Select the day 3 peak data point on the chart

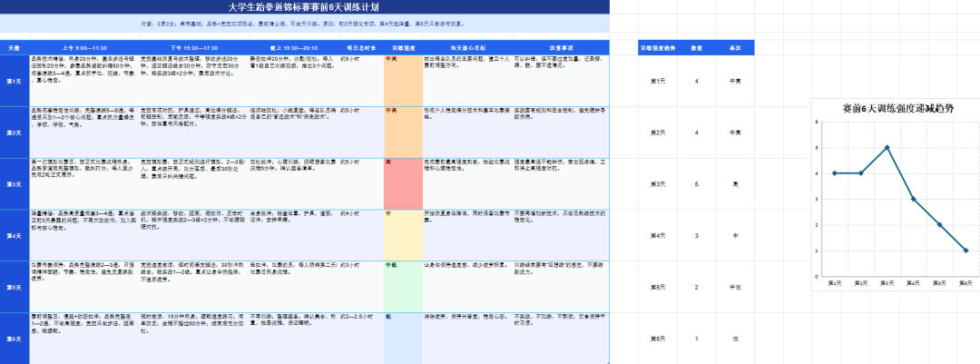[x=887, y=148]
